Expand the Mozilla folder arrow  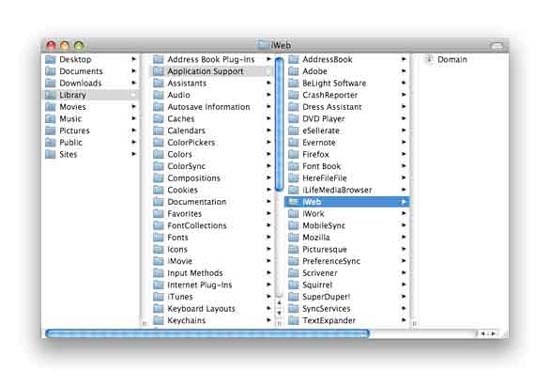click(x=404, y=237)
